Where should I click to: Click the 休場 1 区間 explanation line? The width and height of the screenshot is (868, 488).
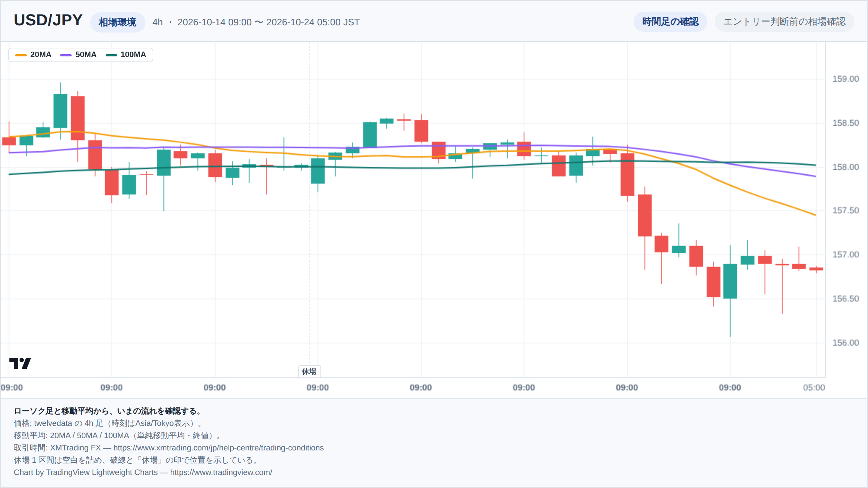[136, 460]
